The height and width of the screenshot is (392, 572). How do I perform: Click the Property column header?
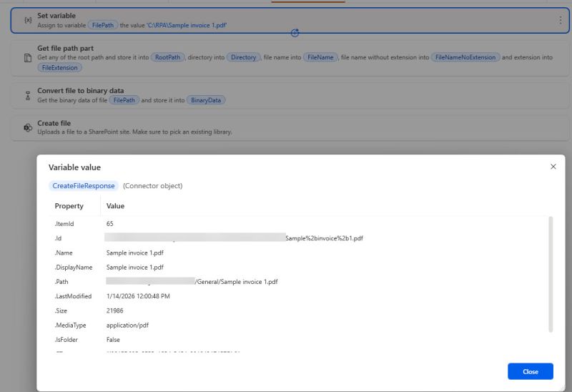(x=69, y=206)
